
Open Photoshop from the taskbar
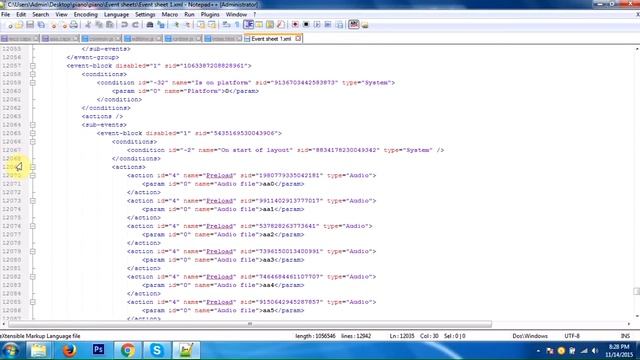click(x=98, y=350)
